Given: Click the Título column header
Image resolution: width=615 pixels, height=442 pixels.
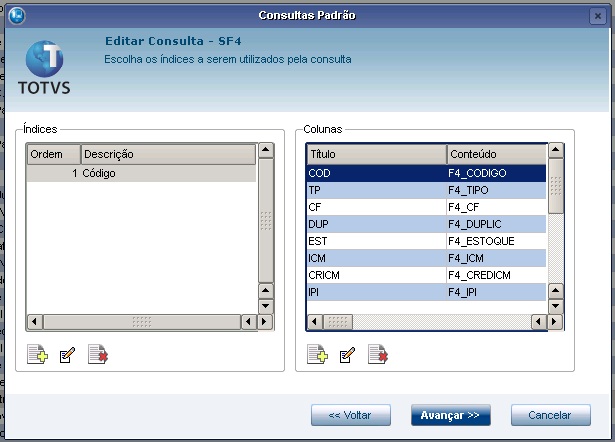Looking at the screenshot, I should click(377, 154).
